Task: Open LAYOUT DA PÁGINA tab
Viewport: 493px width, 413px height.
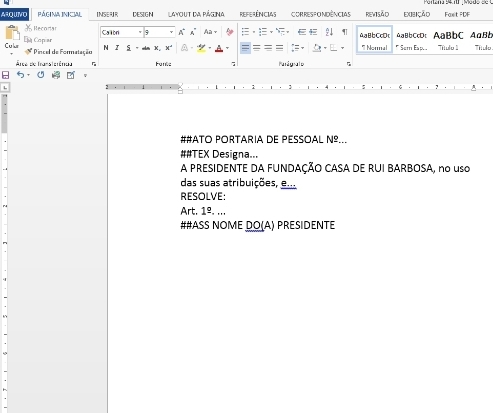Action: click(x=196, y=14)
